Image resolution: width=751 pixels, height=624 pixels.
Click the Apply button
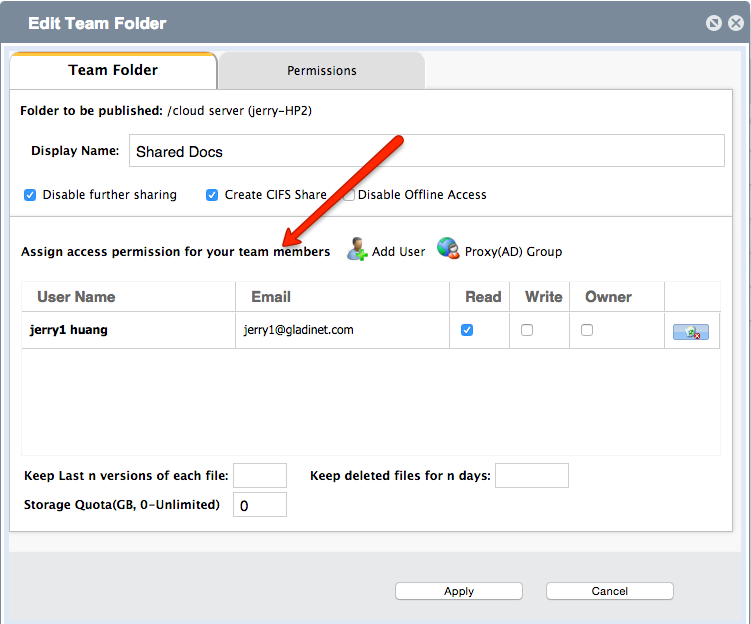pyautogui.click(x=459, y=591)
